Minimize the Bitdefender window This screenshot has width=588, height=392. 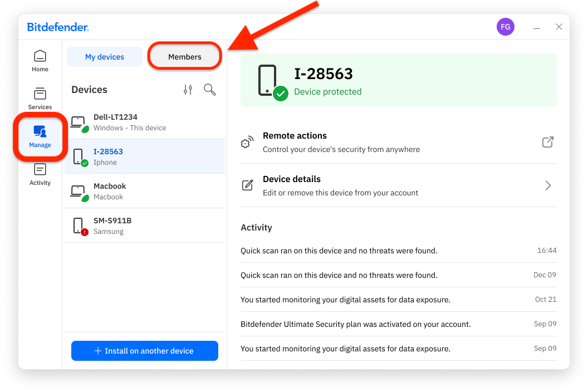[x=537, y=28]
